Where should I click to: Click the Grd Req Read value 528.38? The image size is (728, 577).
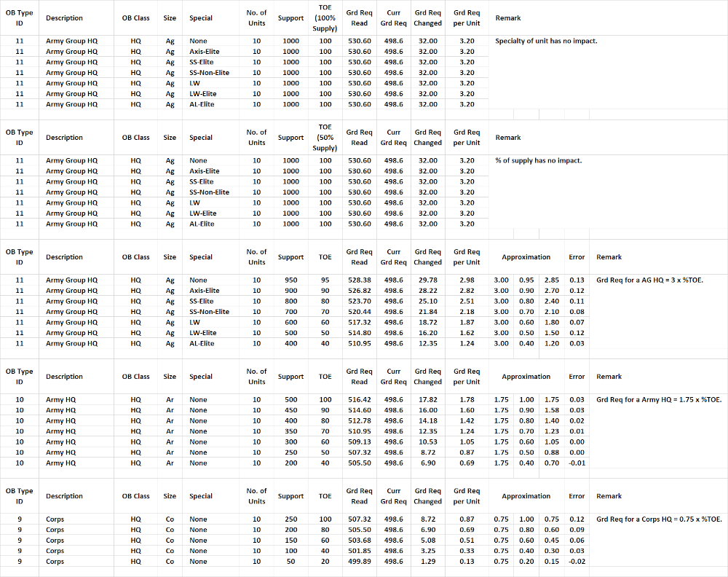point(360,280)
